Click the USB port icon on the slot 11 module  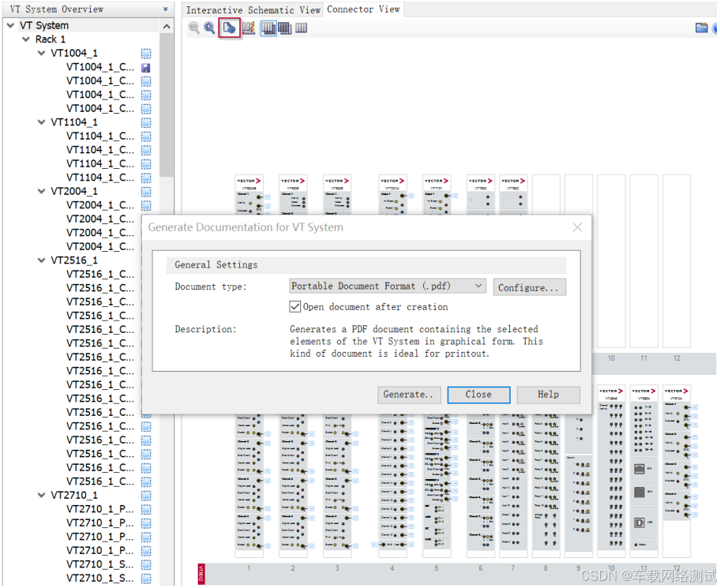[639, 522]
